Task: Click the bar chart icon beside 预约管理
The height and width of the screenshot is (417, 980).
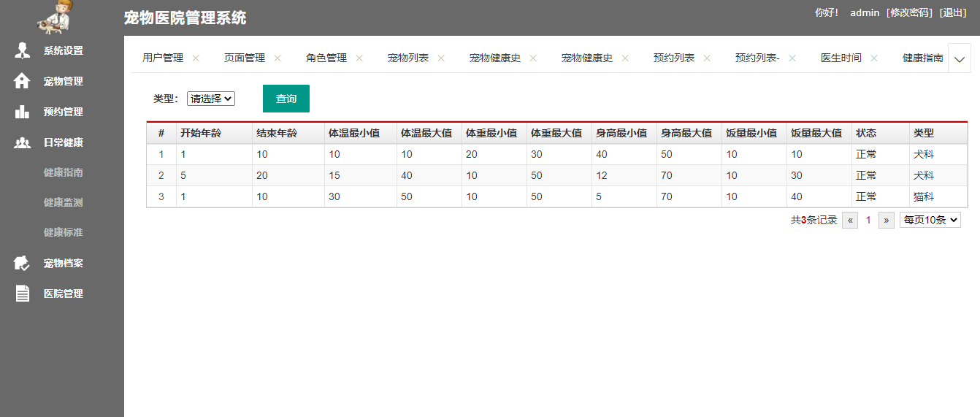Action: point(23,112)
